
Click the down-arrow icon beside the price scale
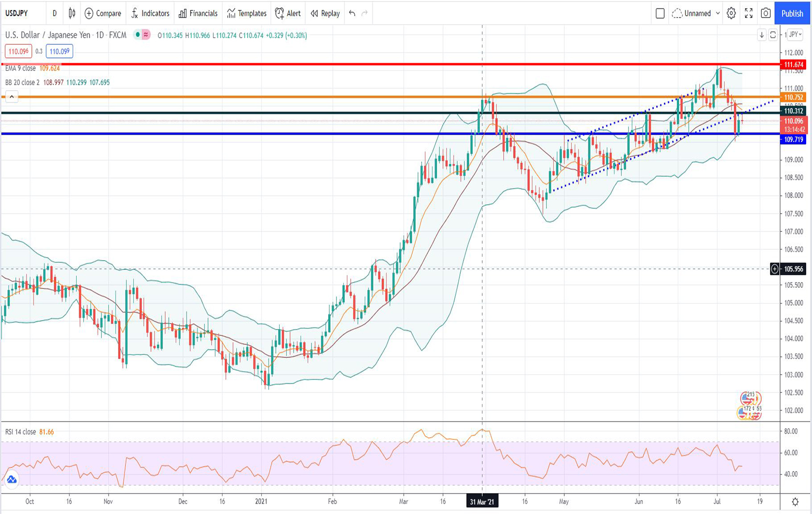761,35
